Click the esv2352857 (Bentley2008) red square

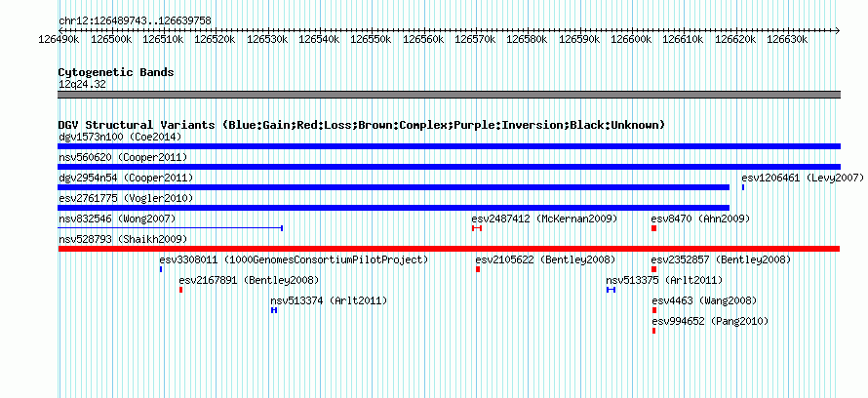[x=653, y=269]
